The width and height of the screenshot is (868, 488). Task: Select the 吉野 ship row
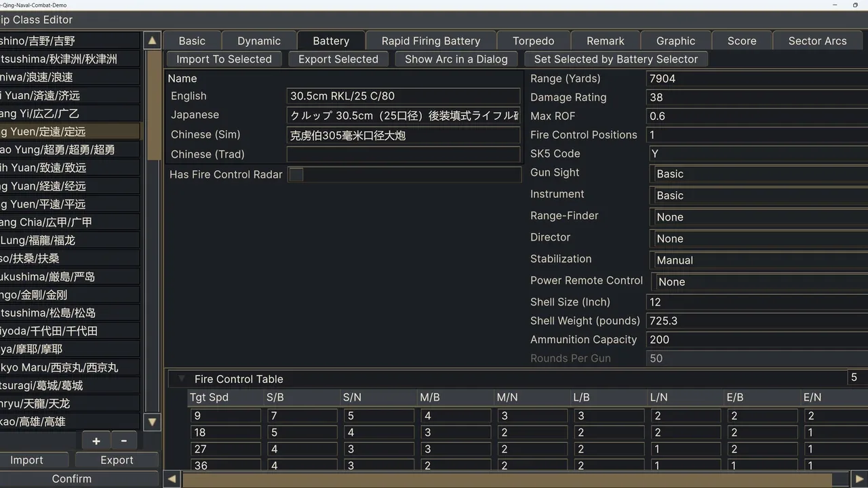point(70,41)
